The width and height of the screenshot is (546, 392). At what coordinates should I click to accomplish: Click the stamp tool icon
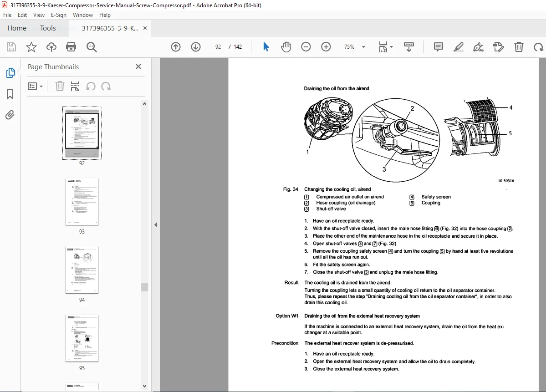click(498, 46)
